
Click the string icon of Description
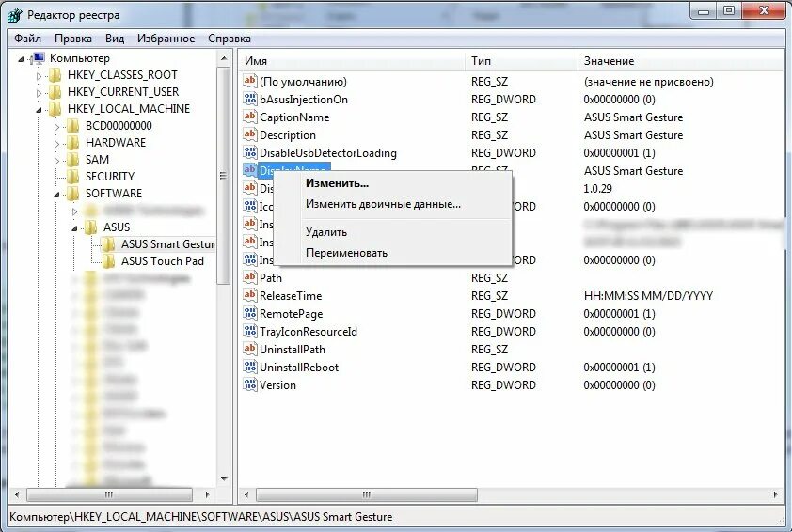250,134
